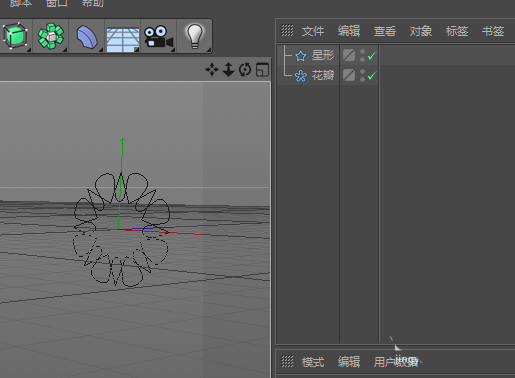The height and width of the screenshot is (378, 515).
Task: Toggle the viewport maximize layout icon
Action: (262, 70)
